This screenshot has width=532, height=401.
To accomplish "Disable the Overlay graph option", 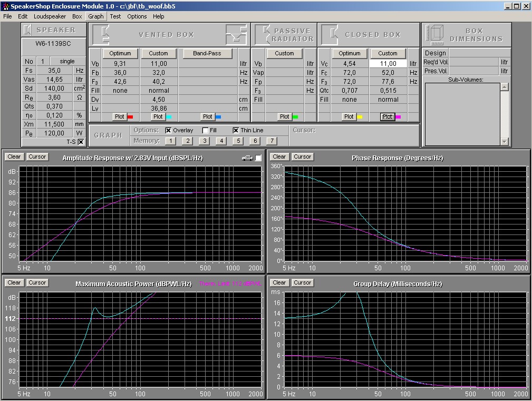I will [x=169, y=130].
